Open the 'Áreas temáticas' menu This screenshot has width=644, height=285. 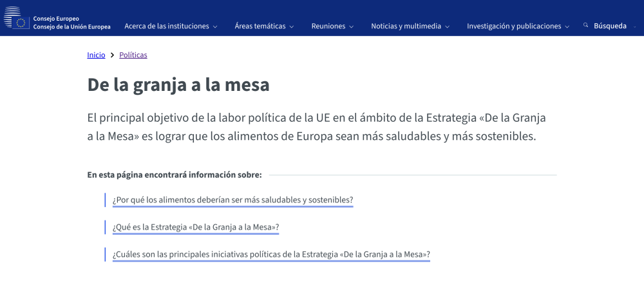(x=260, y=26)
